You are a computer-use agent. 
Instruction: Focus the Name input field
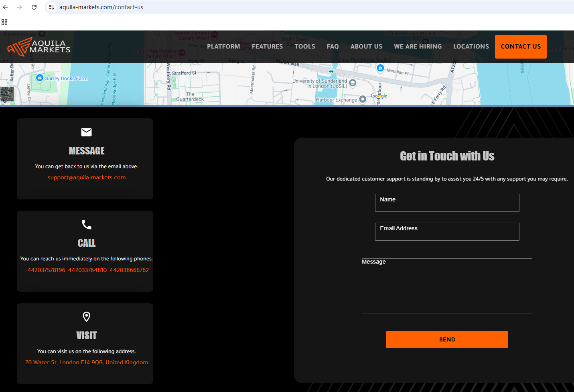click(447, 203)
